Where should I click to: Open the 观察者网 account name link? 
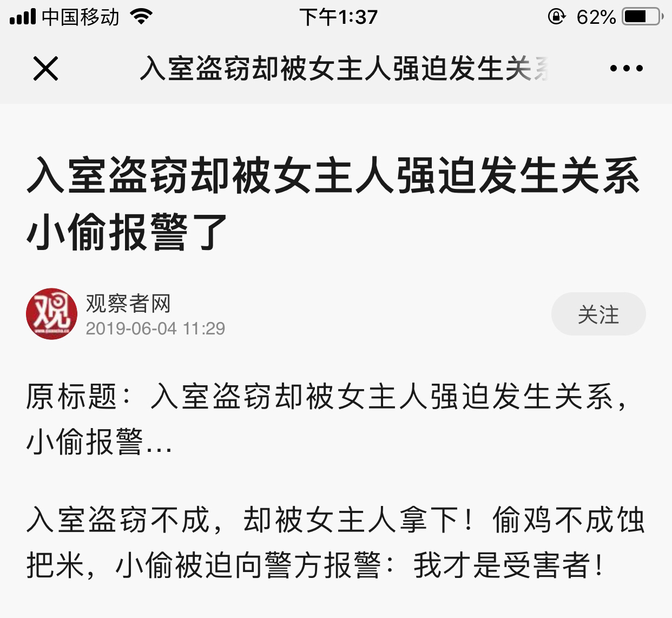click(128, 303)
